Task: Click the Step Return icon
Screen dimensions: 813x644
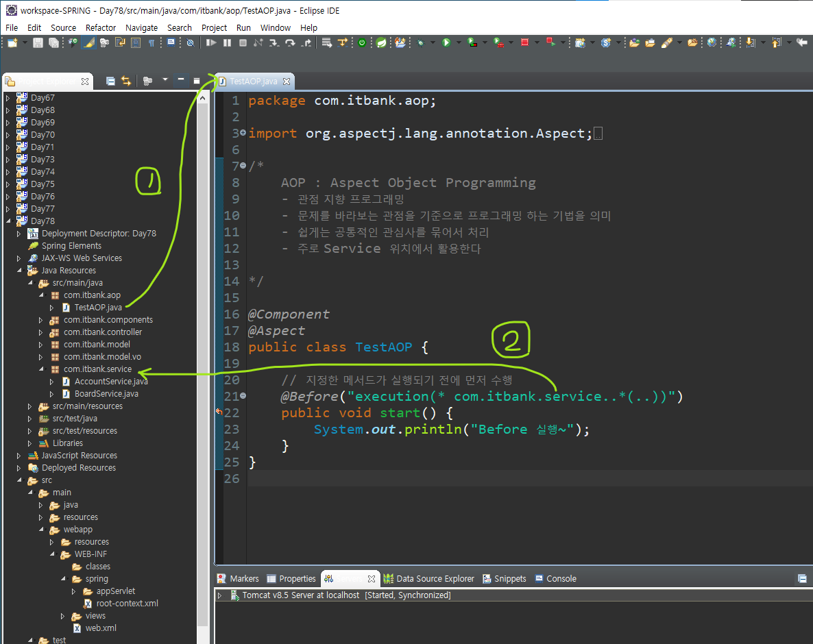Action: pos(306,43)
